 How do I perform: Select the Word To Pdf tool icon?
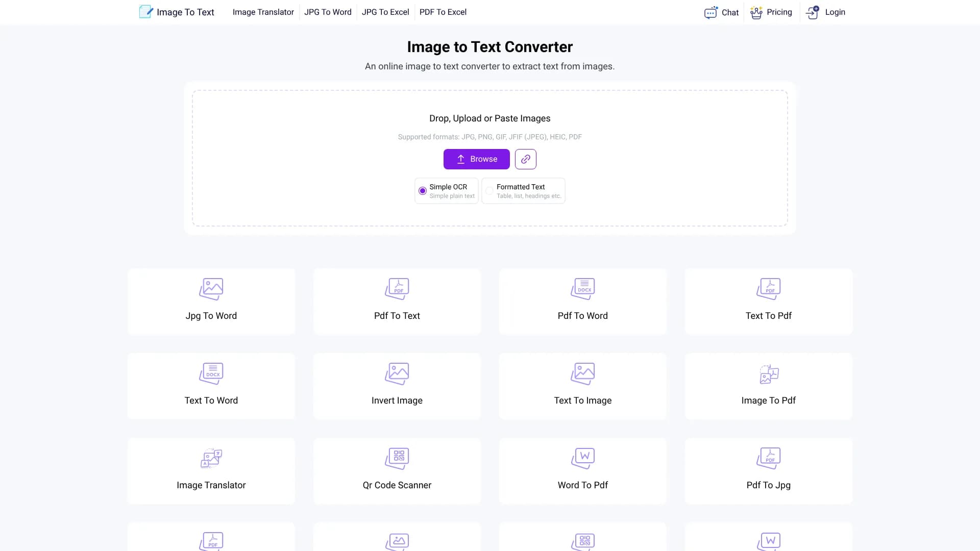[583, 458]
